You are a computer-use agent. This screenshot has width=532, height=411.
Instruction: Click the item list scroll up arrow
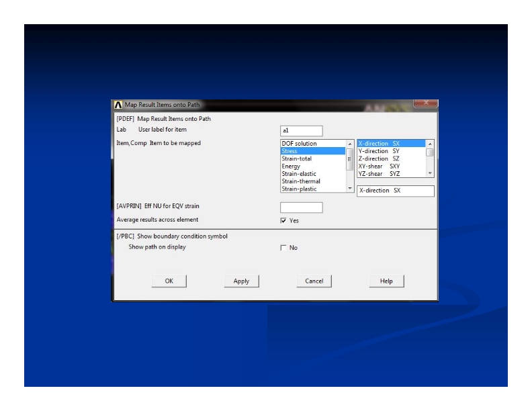[x=349, y=144]
